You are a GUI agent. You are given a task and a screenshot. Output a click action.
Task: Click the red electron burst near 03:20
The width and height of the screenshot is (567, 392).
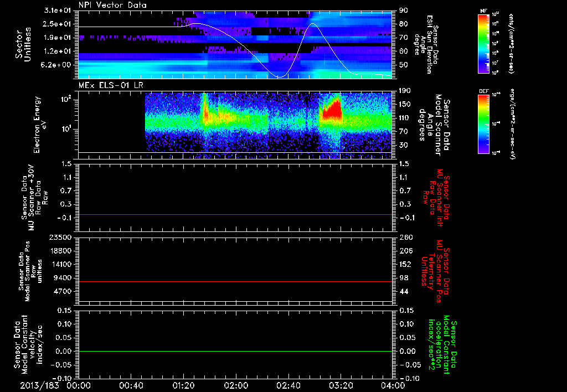click(332, 109)
